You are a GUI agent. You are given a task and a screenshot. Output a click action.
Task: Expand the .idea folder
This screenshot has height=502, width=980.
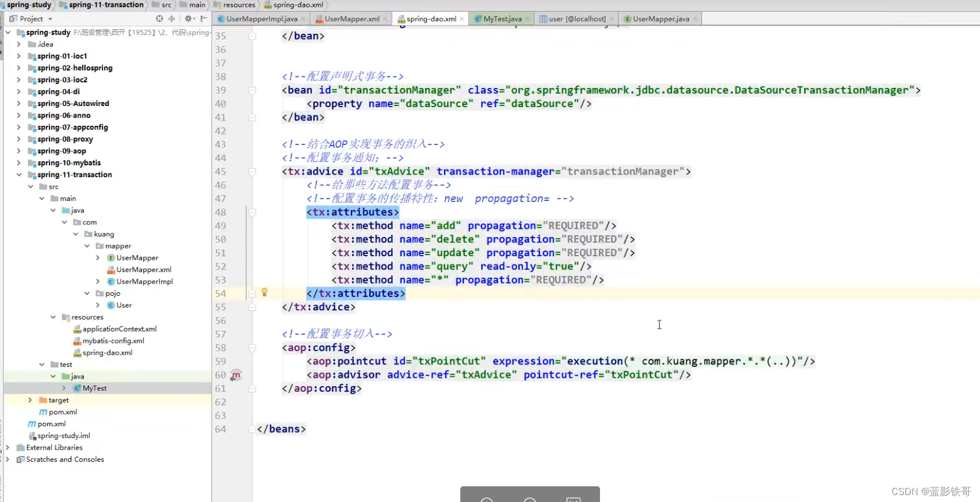(x=19, y=44)
